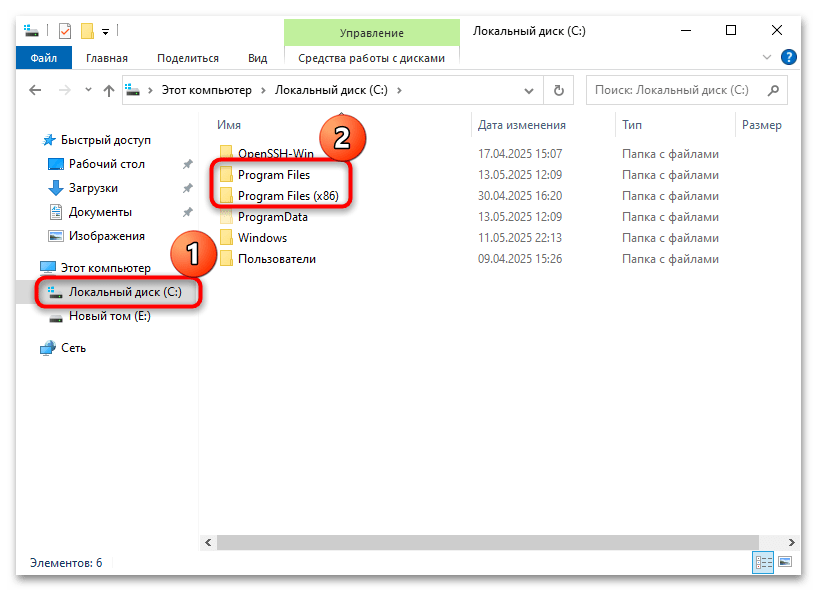This screenshot has width=817, height=591.
Task: Open the address bar history dropdown
Action: click(530, 90)
